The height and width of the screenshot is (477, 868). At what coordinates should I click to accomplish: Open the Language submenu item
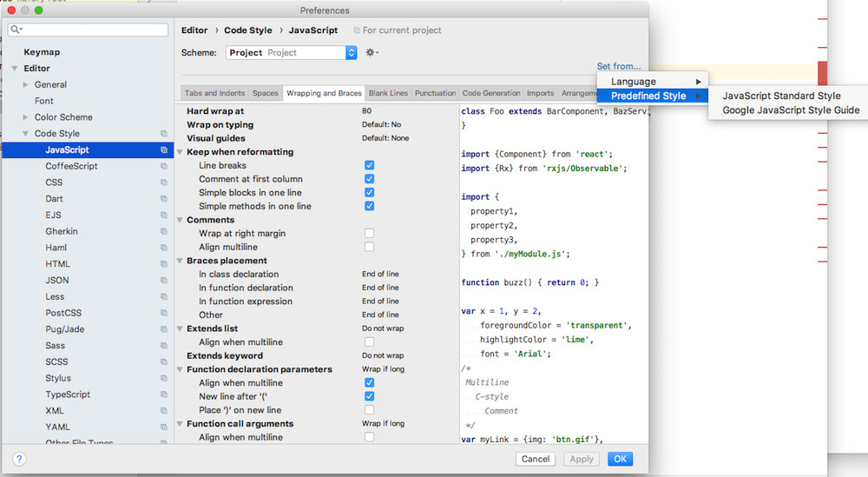coord(652,82)
